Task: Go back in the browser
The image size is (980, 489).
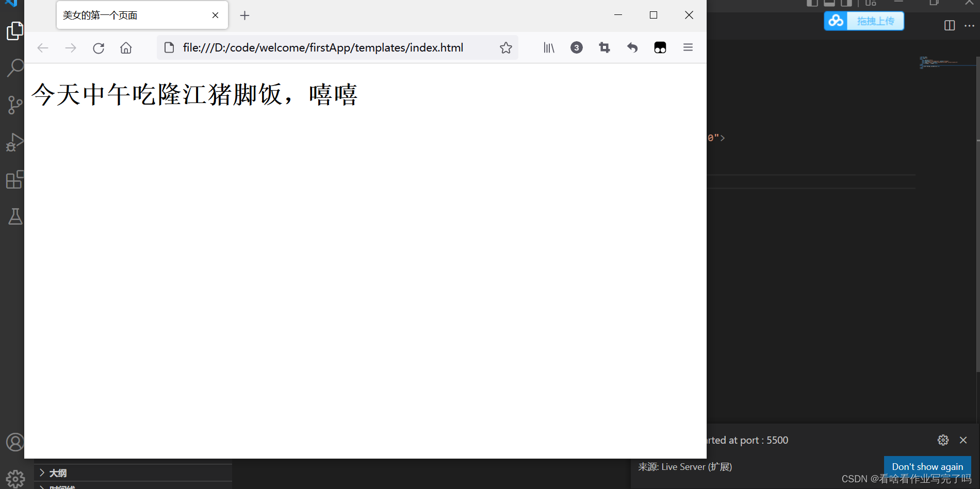Action: pyautogui.click(x=43, y=48)
